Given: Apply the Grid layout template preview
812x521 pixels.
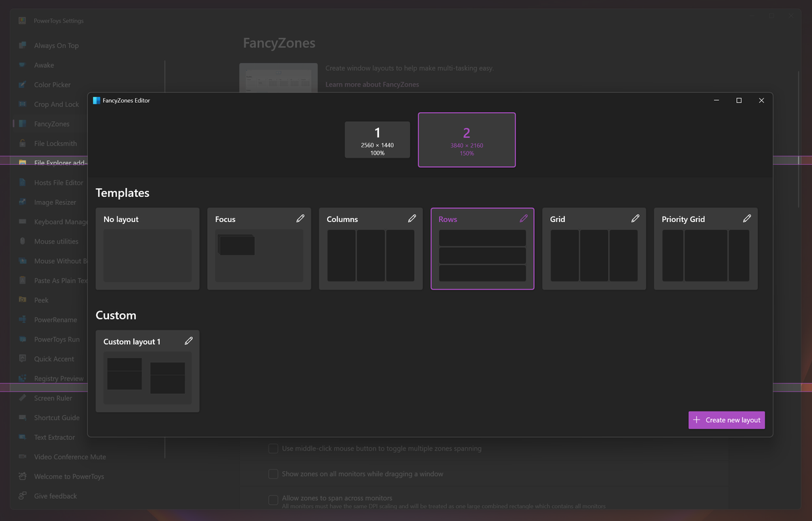Looking at the screenshot, I should [594, 256].
